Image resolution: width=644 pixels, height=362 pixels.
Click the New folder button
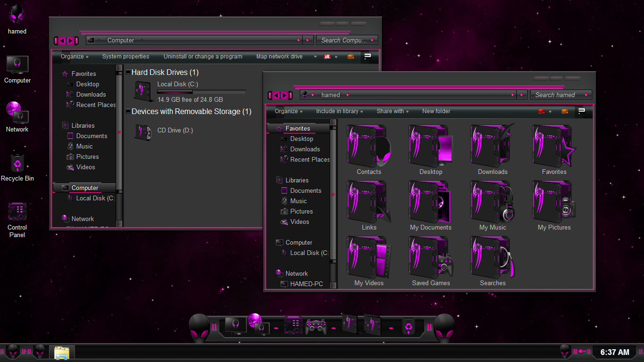coord(436,111)
